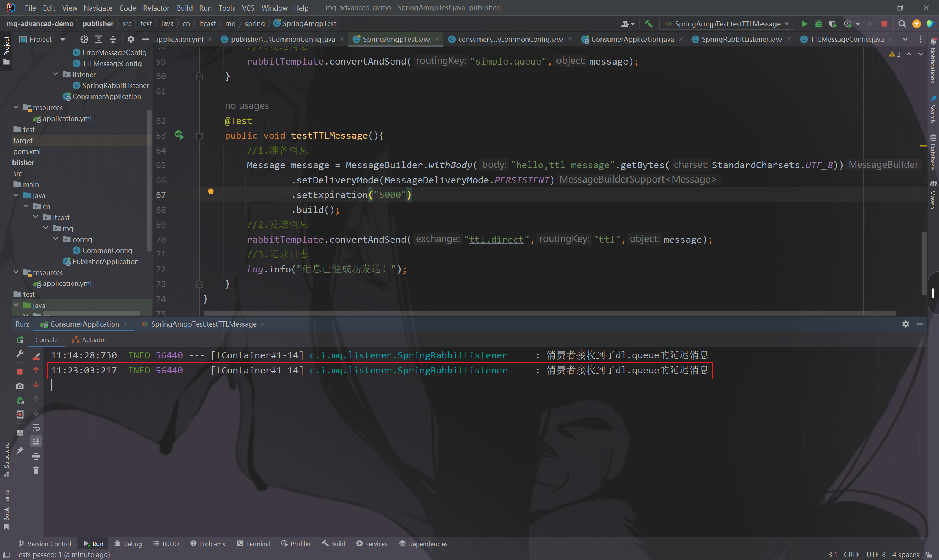
Task: Click the Build hammer icon
Action: click(648, 24)
